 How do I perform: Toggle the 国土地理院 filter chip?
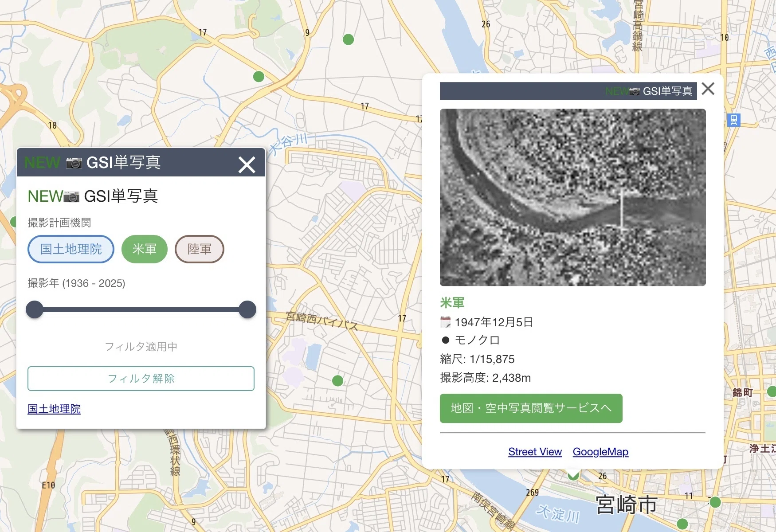click(71, 249)
